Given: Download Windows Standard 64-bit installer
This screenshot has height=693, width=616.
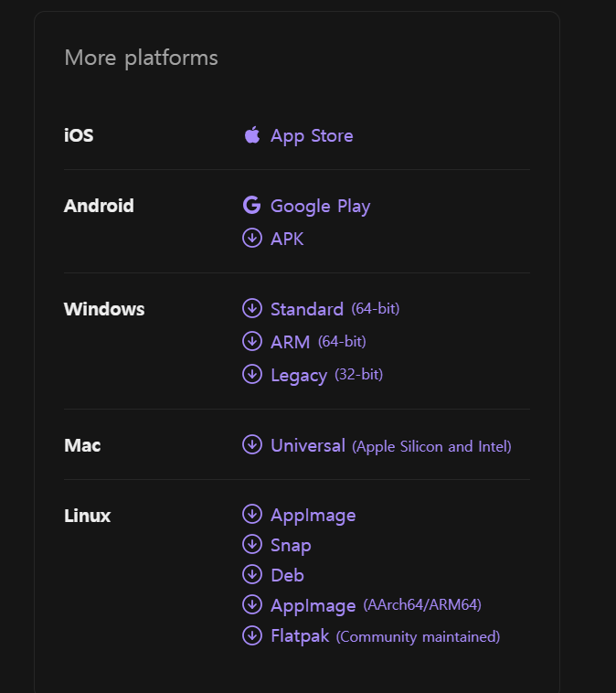Looking at the screenshot, I should (x=307, y=309).
